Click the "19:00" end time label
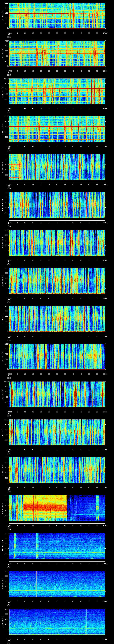The image size is (114, 644). (105, 109)
